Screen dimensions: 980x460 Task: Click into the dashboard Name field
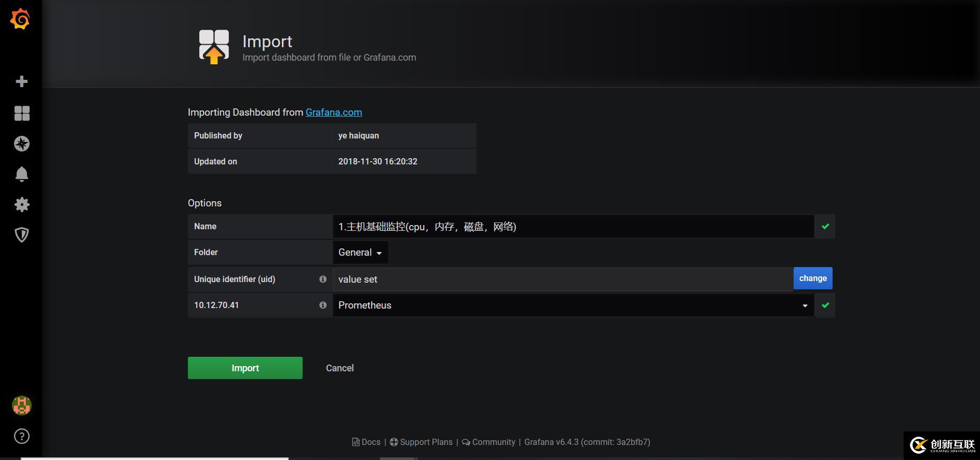(573, 227)
